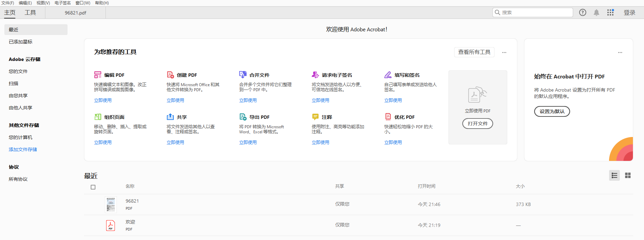
Task: Switch recent files to list view
Action: click(614, 175)
